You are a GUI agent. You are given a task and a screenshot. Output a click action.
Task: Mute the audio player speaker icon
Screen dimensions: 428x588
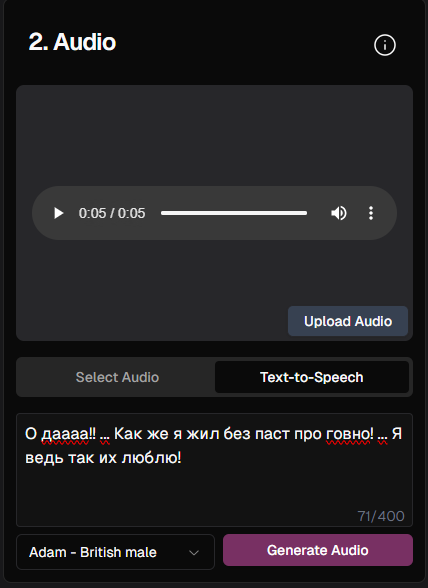[x=338, y=213]
